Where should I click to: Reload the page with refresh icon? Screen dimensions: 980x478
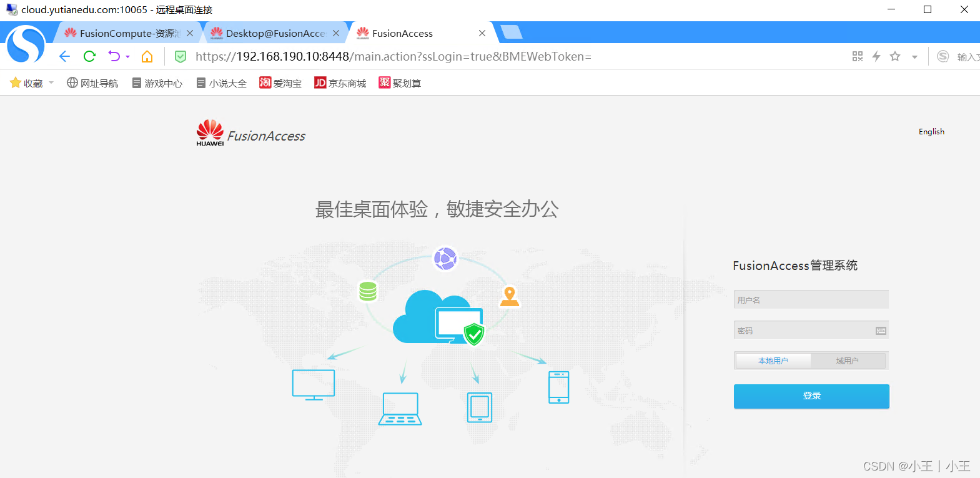(x=89, y=57)
